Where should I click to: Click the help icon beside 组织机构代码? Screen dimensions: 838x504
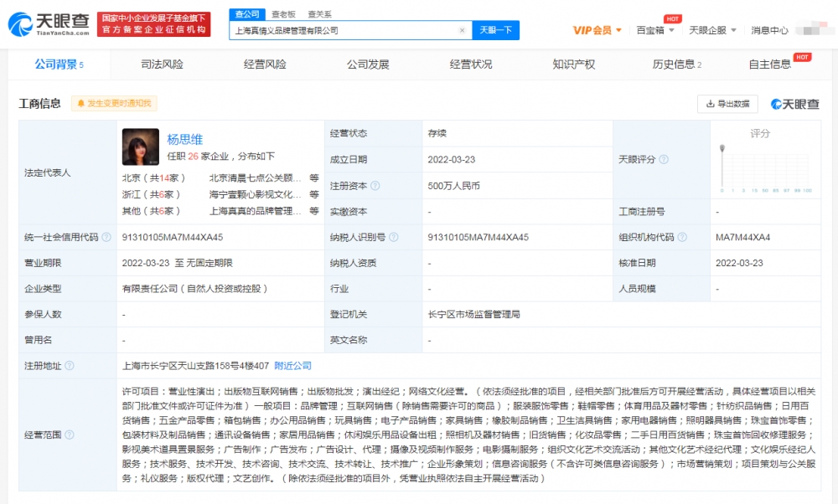tap(682, 237)
